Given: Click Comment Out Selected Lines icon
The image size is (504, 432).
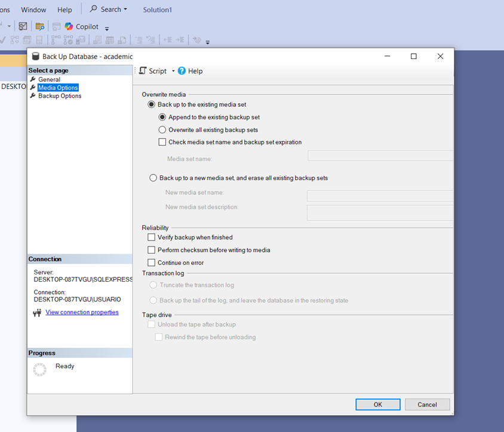Looking at the screenshot, I should [139, 40].
